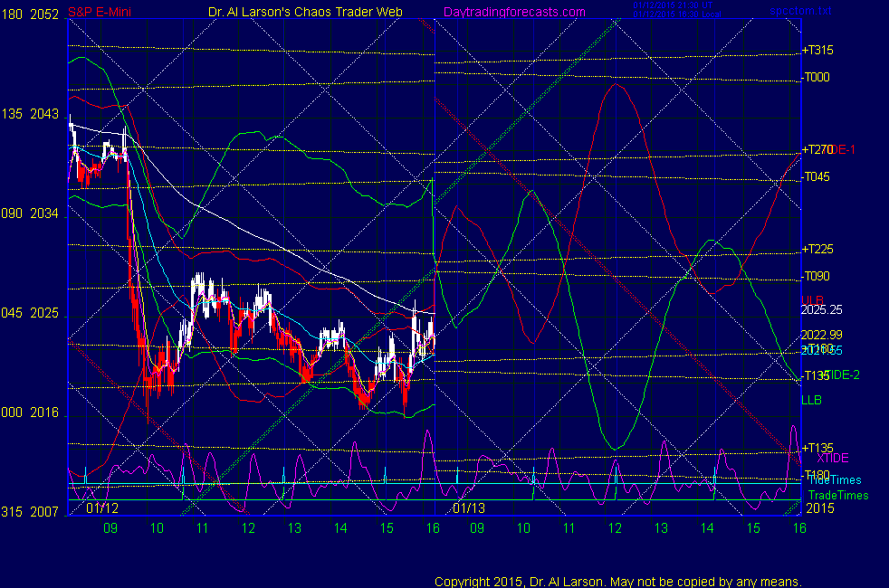Click the +T225 level label

(x=817, y=250)
